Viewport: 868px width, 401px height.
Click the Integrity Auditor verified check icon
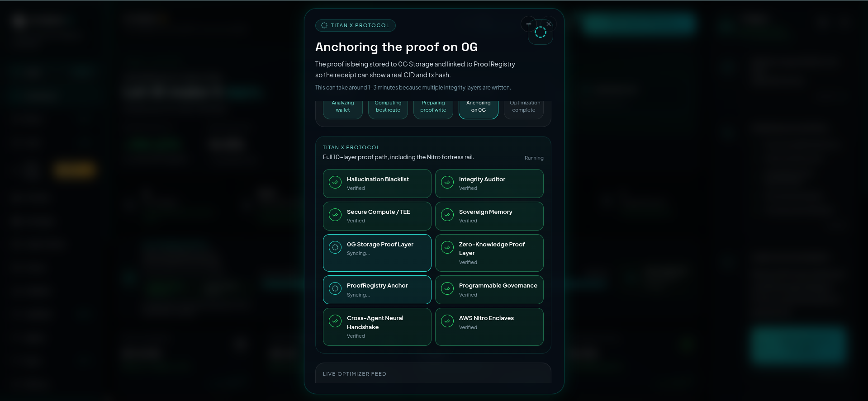[447, 182]
